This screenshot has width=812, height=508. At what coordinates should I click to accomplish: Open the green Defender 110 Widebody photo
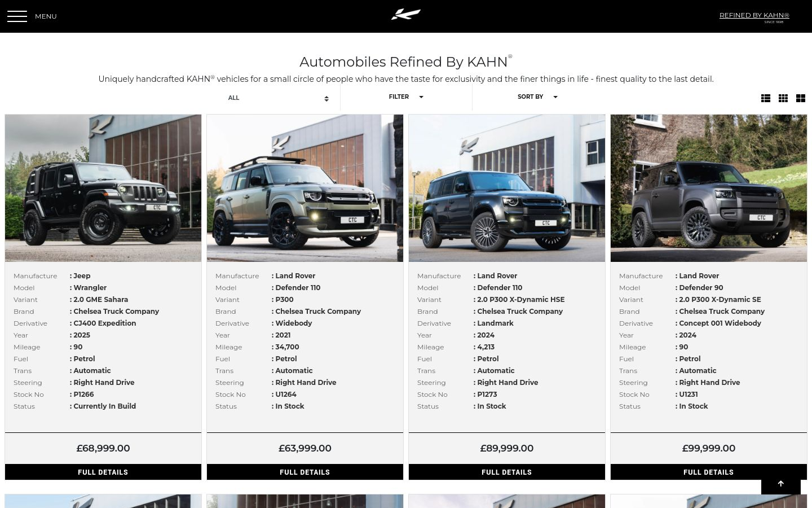(305, 189)
